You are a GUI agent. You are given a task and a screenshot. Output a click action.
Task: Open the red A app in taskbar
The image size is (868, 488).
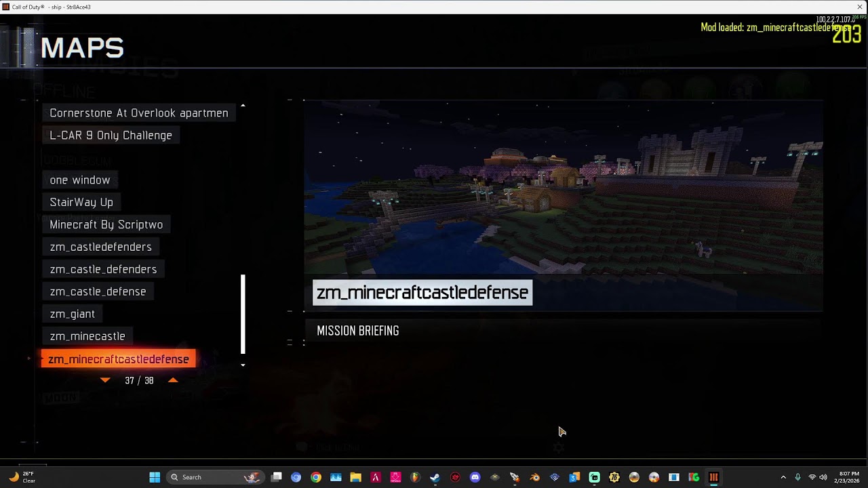point(376,477)
